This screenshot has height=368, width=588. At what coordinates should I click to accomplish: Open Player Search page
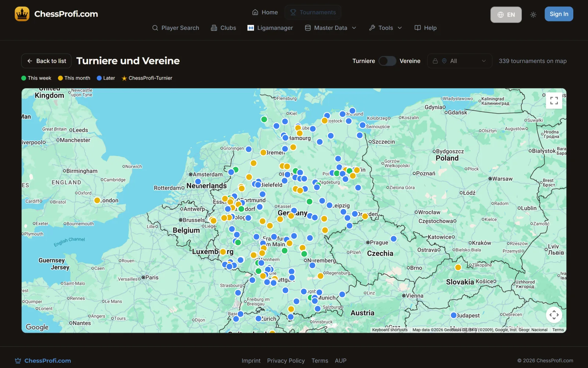point(176,28)
